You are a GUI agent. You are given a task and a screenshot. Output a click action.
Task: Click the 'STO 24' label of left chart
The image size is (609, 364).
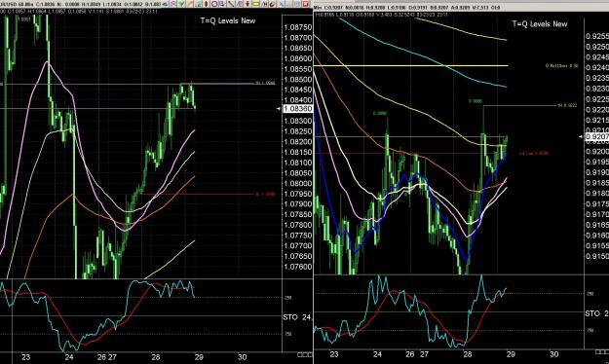(297, 317)
